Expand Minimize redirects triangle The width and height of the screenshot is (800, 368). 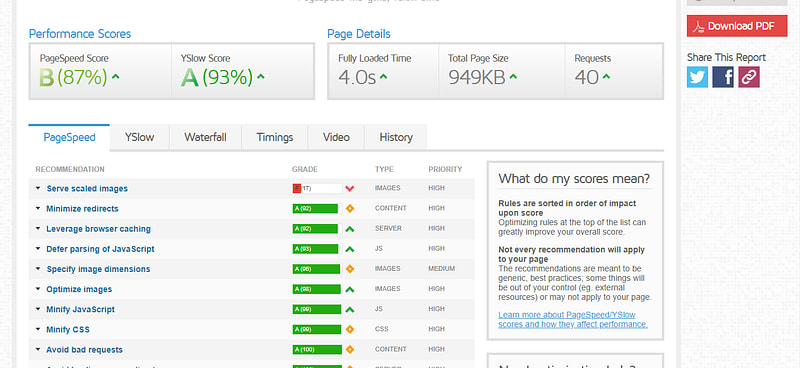pyautogui.click(x=38, y=208)
